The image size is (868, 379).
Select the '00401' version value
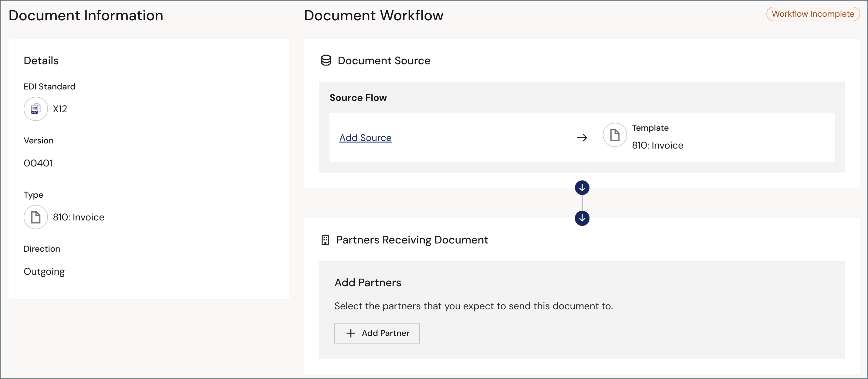click(38, 163)
